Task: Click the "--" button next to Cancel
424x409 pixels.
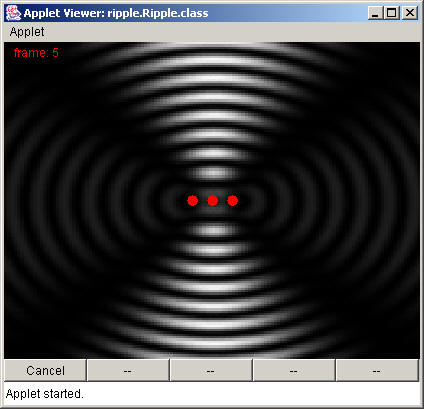Action: click(128, 370)
